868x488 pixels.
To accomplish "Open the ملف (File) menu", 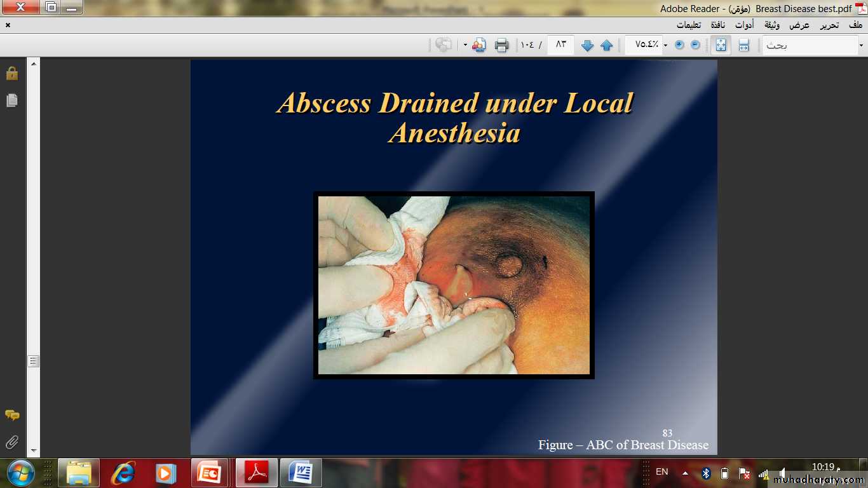I will click(x=855, y=25).
